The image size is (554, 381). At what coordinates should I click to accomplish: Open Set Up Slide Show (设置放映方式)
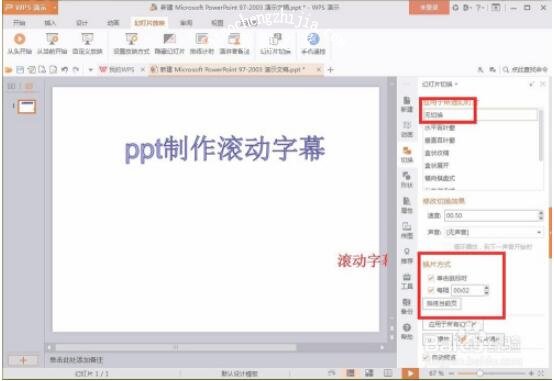pyautogui.click(x=131, y=43)
